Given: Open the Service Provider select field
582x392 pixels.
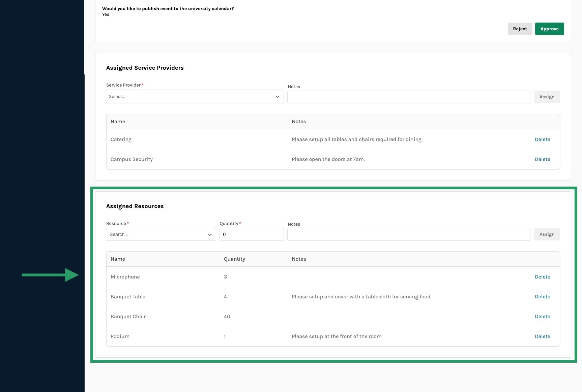Looking at the screenshot, I should (191, 97).
